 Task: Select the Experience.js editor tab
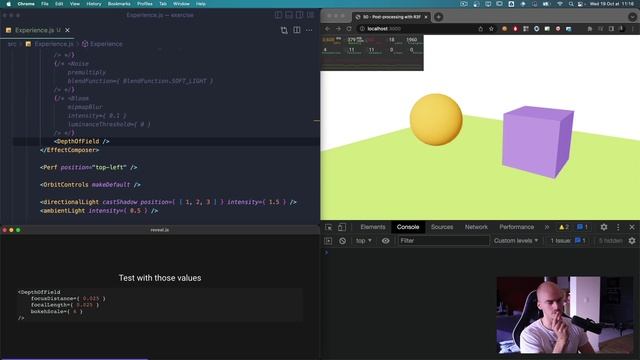coord(38,30)
